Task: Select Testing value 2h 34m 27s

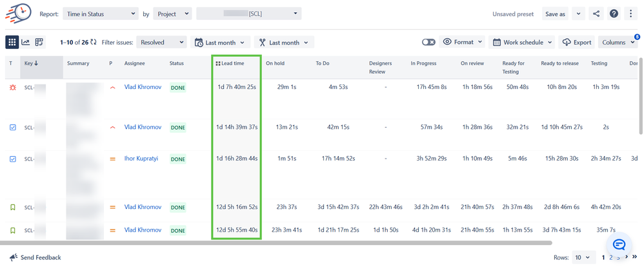Action: [x=606, y=159]
